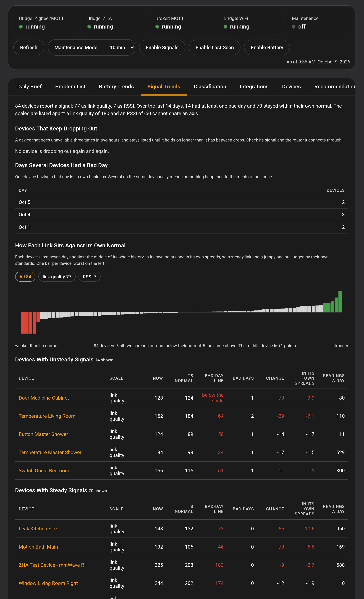This screenshot has width=364, height=599.
Task: Click the Oct 4 day row
Action: 182,215
